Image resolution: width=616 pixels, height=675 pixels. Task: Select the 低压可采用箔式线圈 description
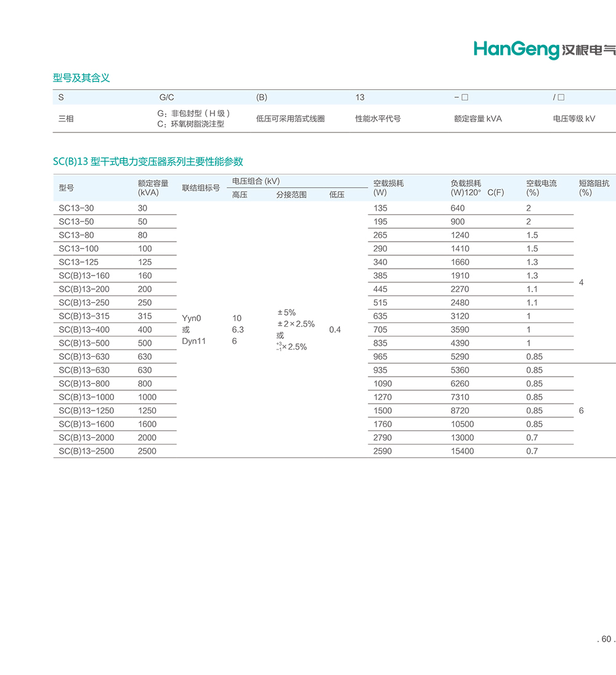click(x=290, y=118)
